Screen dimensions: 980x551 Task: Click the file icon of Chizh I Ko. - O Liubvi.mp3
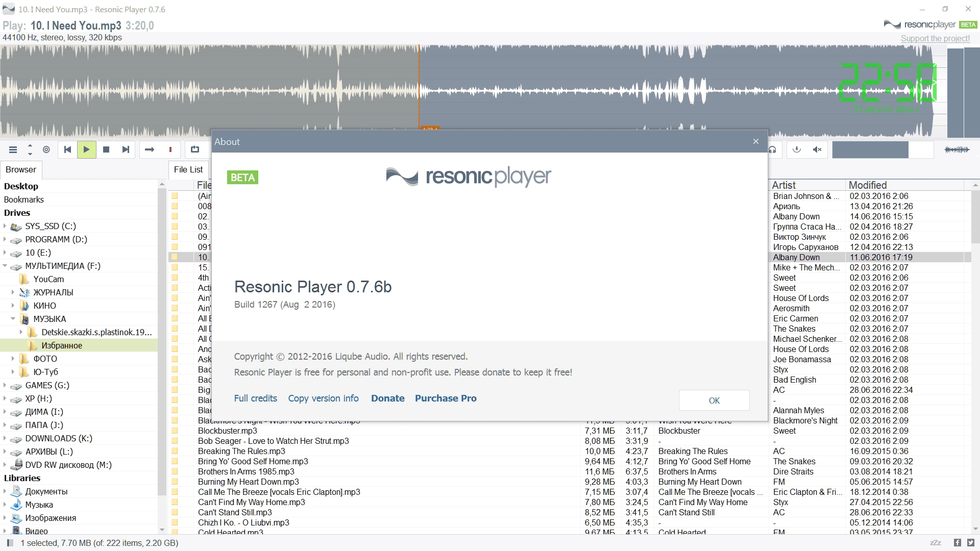175,522
